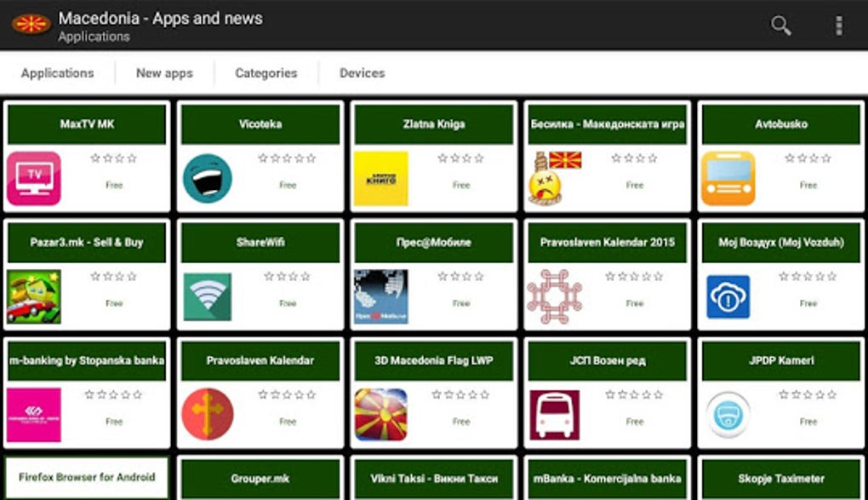Screen dimensions: 868x500
Task: Open the Vicoteka laughing face icon
Action: [x=208, y=179]
